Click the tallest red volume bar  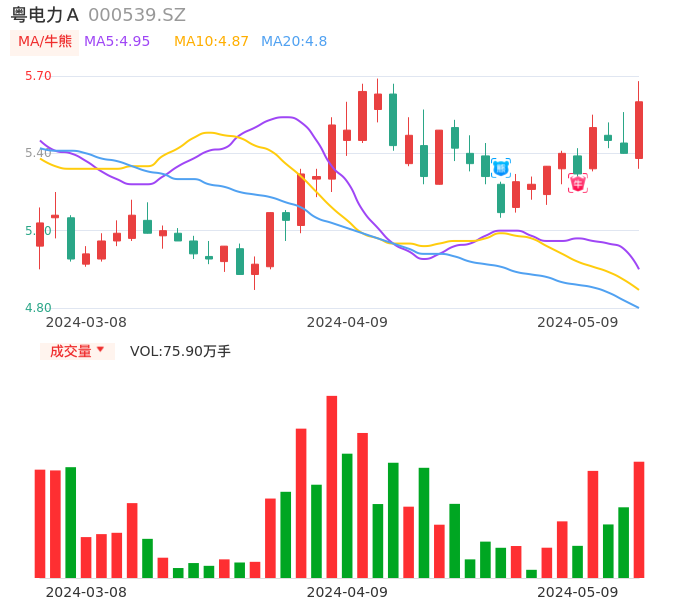coord(332,486)
